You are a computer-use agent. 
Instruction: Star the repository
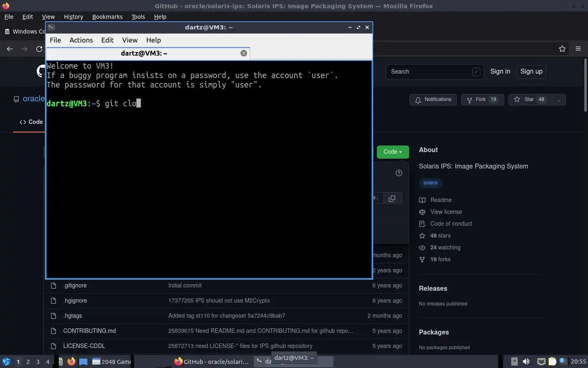[x=530, y=100]
